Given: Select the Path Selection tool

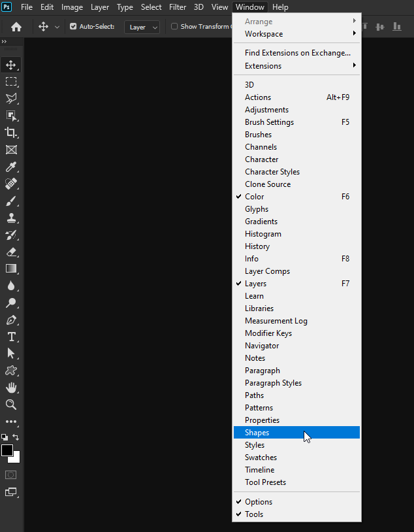Looking at the screenshot, I should [x=11, y=354].
